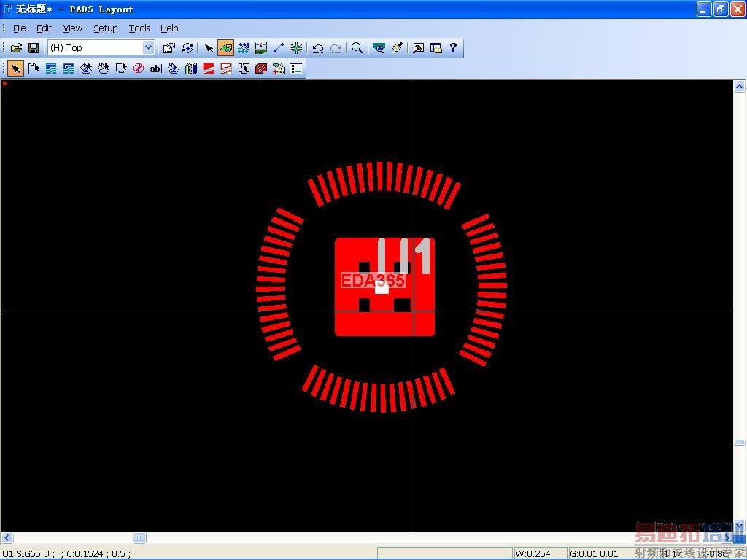The image size is (747, 560).
Task: Open the Tools menu
Action: [x=139, y=28]
